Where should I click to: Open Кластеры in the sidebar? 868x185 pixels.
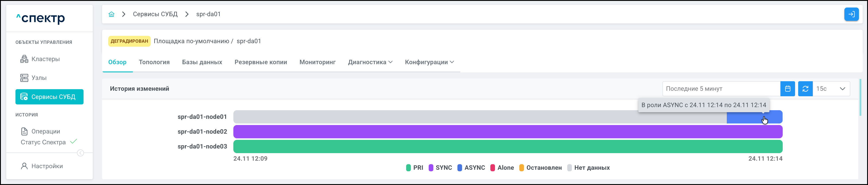click(x=45, y=59)
